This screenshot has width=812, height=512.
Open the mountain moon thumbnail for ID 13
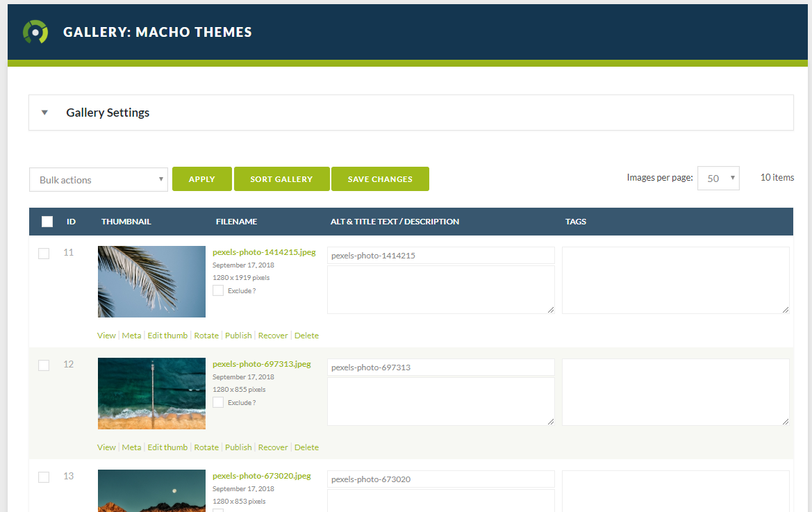click(x=151, y=490)
